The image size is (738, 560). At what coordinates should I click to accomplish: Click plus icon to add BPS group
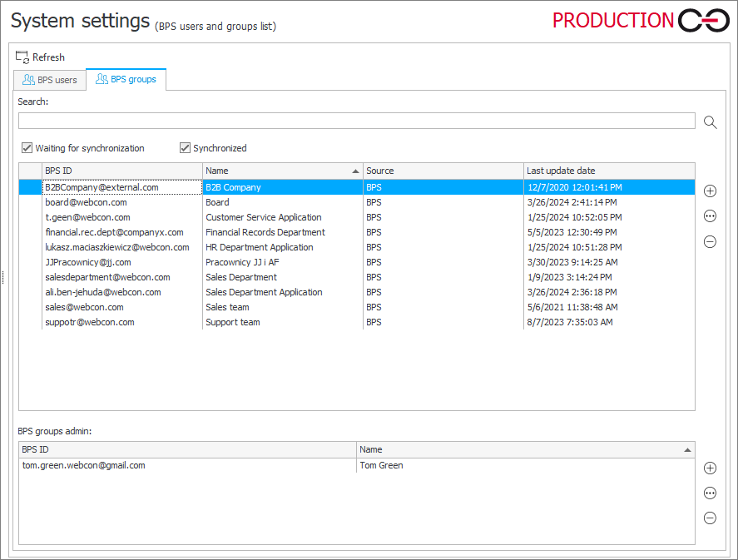pos(710,191)
